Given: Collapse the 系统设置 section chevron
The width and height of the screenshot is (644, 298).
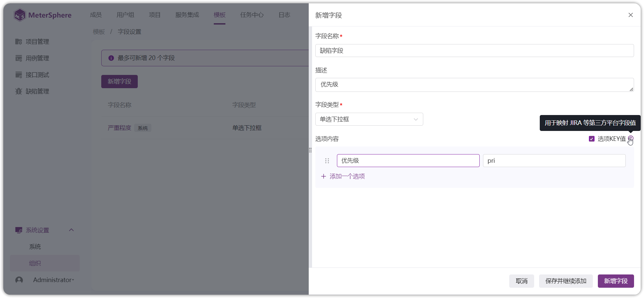Looking at the screenshot, I should [71, 230].
